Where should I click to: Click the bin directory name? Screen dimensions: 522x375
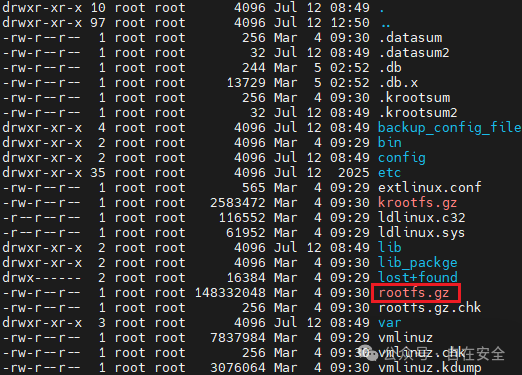(390, 143)
